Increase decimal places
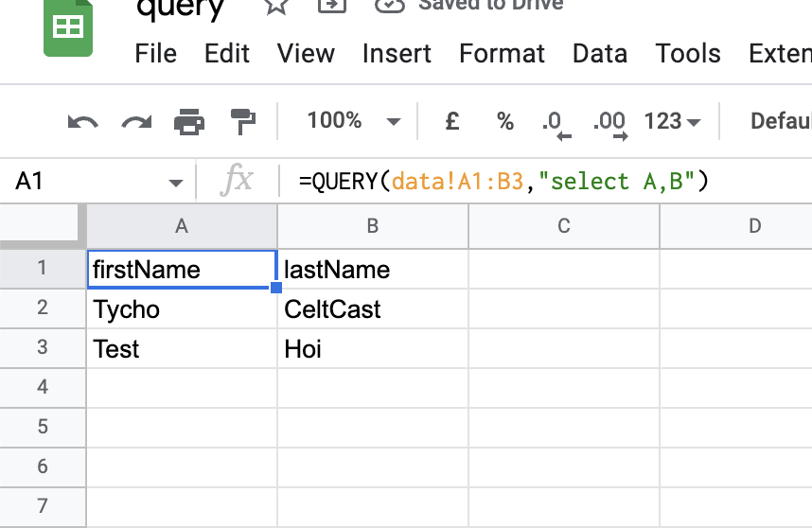Image resolution: width=812 pixels, height=528 pixels. click(610, 125)
